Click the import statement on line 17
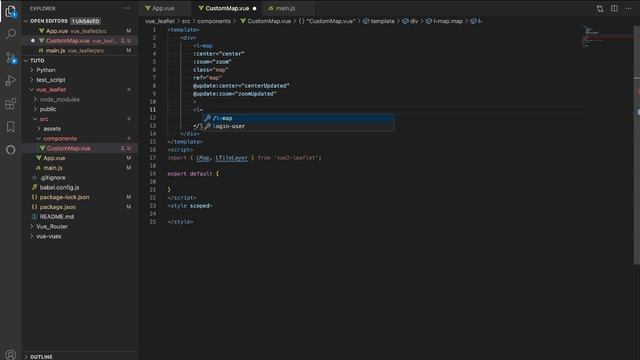This screenshot has width=640, height=360. point(244,158)
